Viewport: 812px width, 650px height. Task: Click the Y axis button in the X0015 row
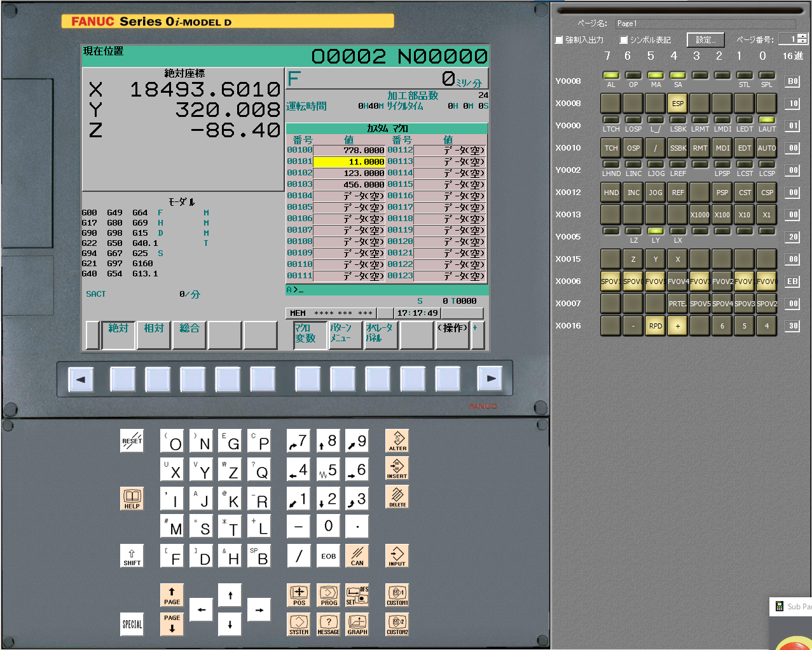pos(656,259)
